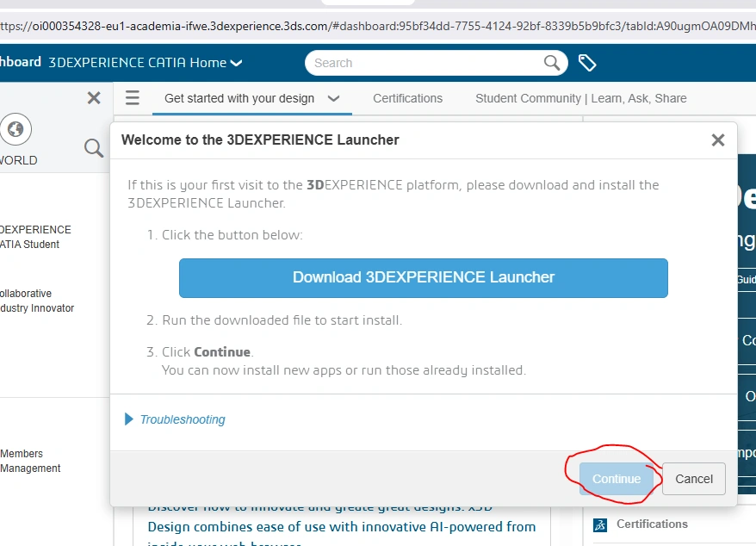
Task: Click the search magnifier icon in top bar
Action: click(x=552, y=63)
